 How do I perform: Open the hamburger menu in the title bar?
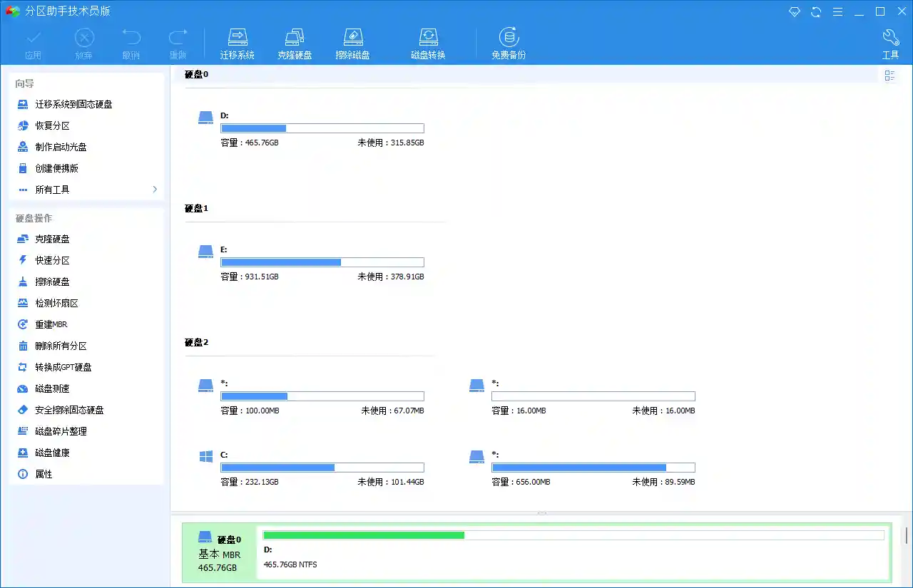point(837,11)
